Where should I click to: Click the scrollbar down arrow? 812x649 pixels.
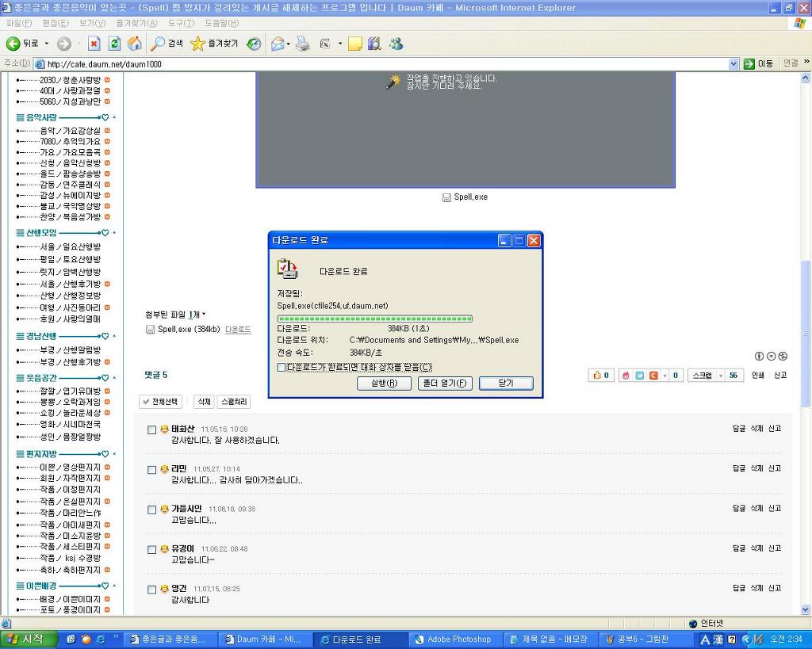point(806,609)
